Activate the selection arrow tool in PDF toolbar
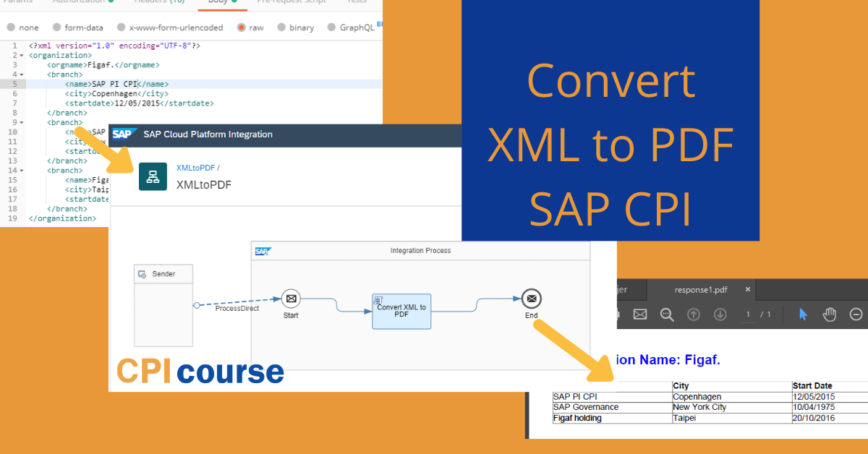The image size is (868, 454). coord(804,314)
